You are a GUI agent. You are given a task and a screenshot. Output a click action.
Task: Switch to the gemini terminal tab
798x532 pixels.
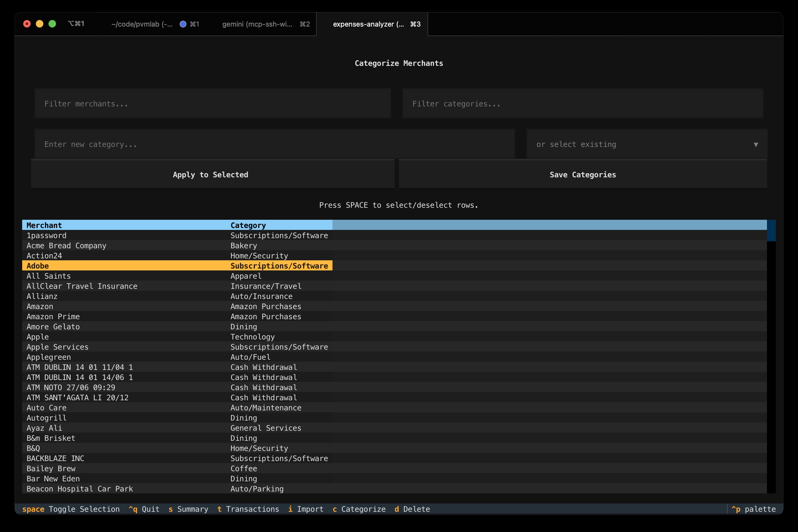pos(258,24)
